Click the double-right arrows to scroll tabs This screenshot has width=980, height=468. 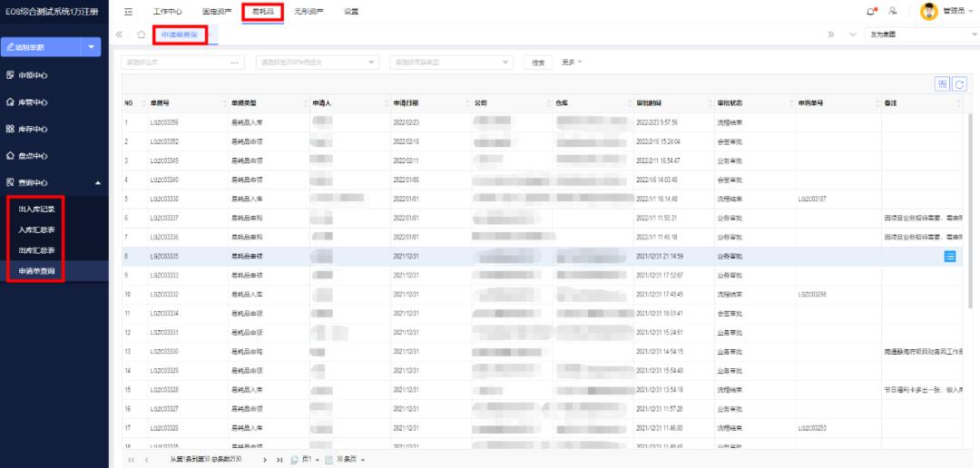831,35
